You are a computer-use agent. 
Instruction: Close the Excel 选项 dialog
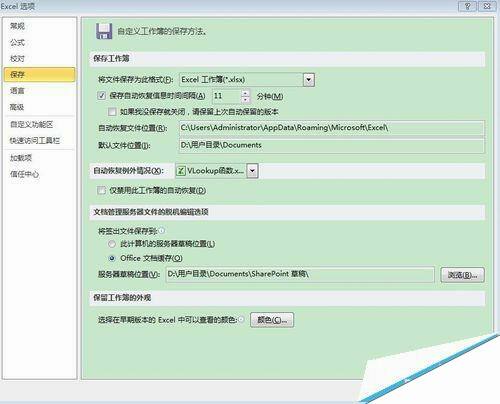point(487,6)
